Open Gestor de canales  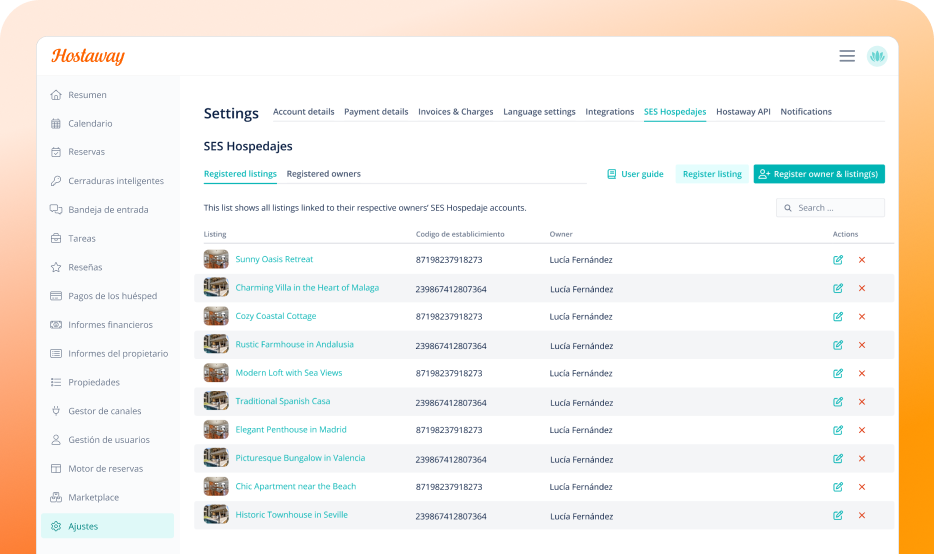107,411
